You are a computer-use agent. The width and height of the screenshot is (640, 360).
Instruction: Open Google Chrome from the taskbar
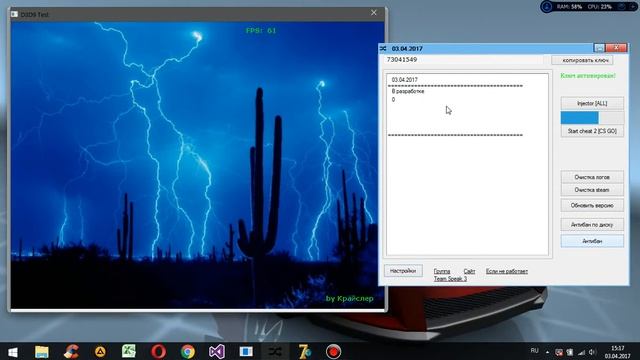coord(188,352)
